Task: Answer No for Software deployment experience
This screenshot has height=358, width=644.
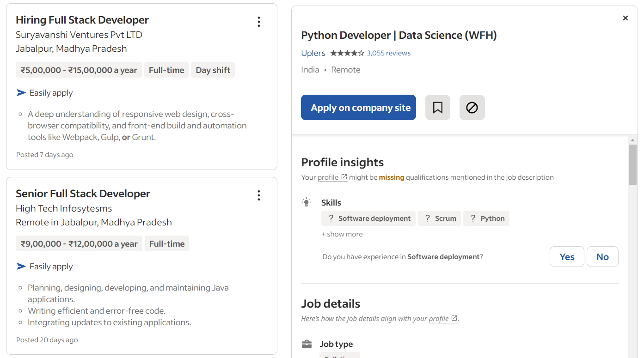Action: click(602, 257)
